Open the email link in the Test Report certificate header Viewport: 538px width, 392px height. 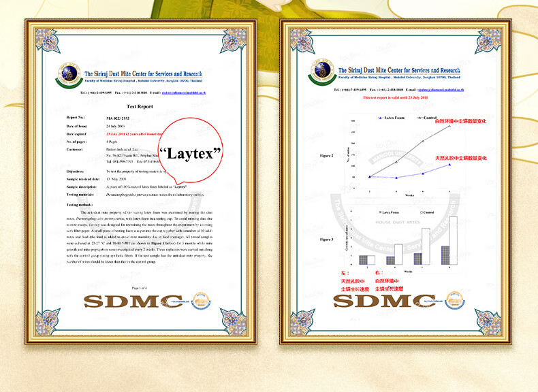[184, 93]
